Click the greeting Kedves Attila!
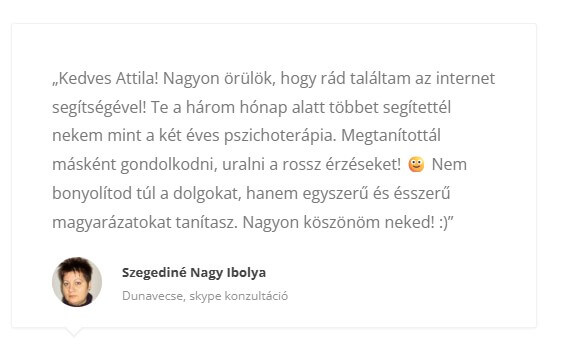 pyautogui.click(x=108, y=79)
